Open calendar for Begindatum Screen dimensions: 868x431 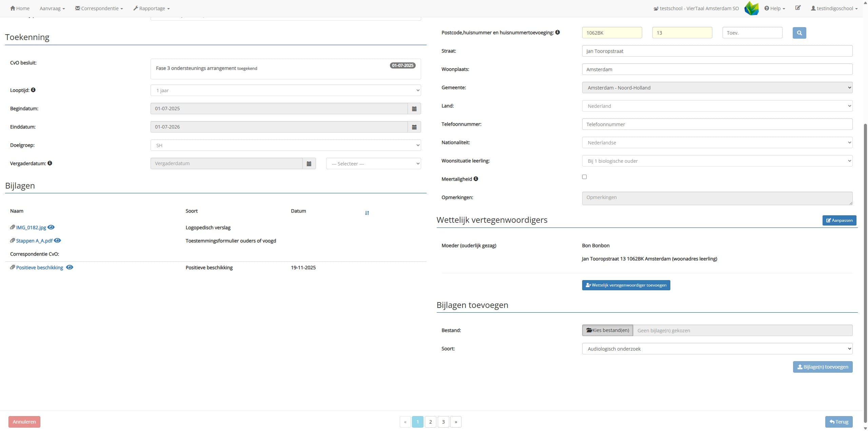(x=414, y=109)
